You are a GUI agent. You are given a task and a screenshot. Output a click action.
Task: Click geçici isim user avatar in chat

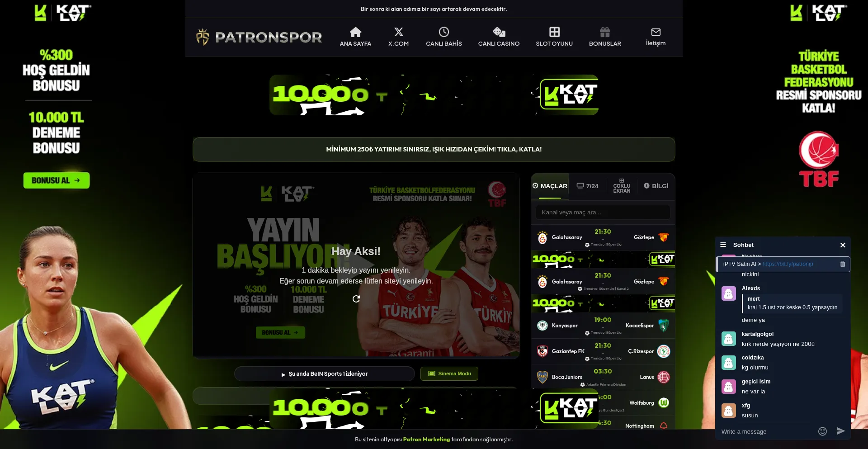point(728,387)
